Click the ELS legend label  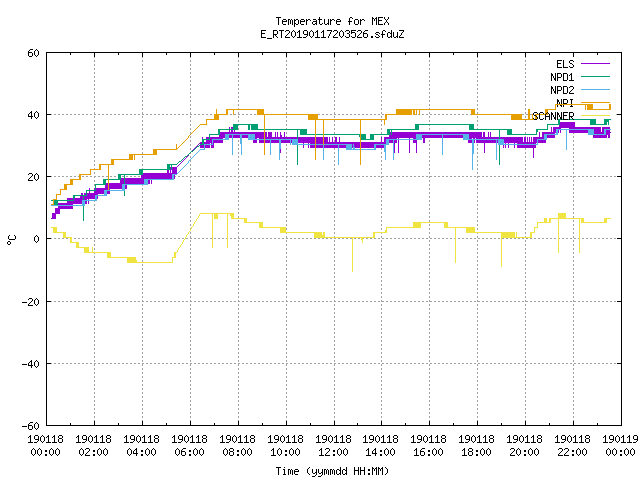pos(565,64)
